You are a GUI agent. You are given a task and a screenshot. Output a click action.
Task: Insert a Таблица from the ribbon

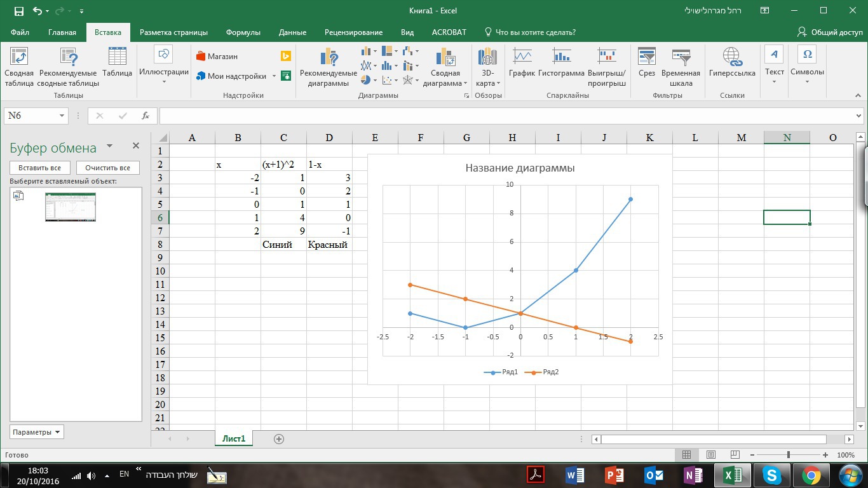[118, 62]
